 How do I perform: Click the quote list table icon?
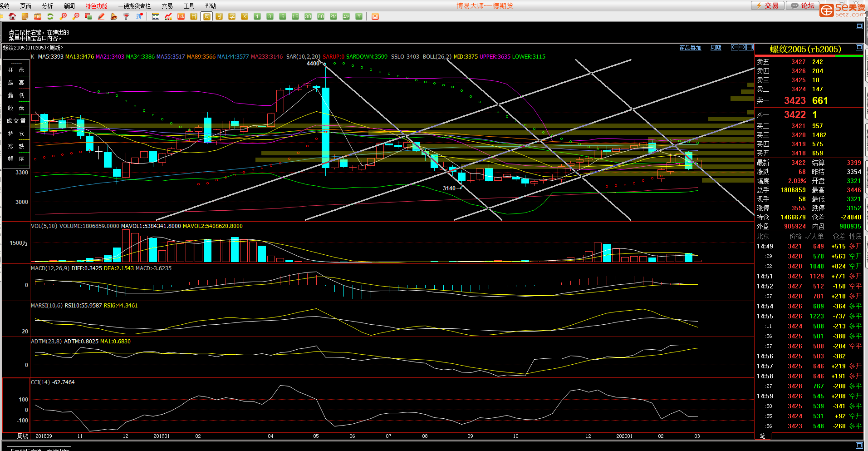[156, 16]
